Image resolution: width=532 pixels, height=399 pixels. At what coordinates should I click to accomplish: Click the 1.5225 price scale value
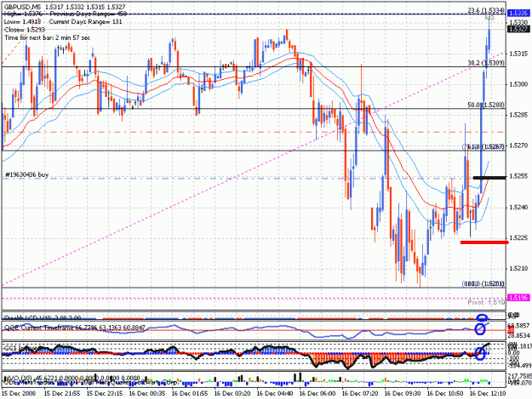pos(518,238)
